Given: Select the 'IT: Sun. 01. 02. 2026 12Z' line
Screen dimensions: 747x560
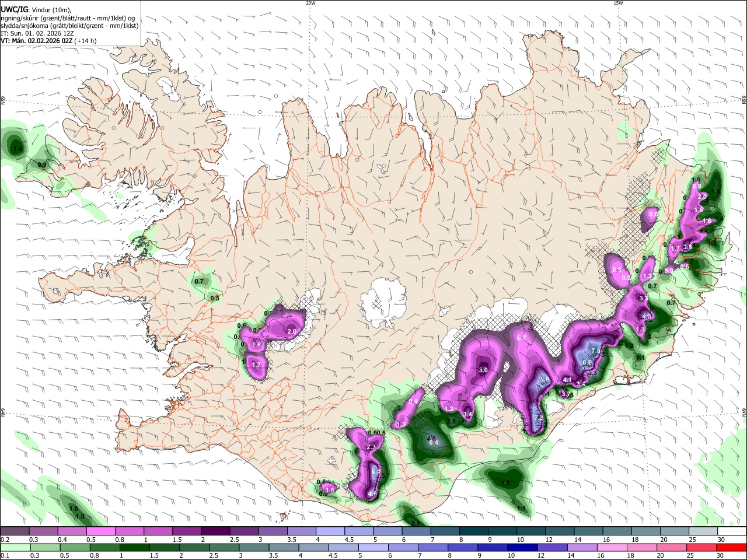Looking at the screenshot, I should pos(37,33).
